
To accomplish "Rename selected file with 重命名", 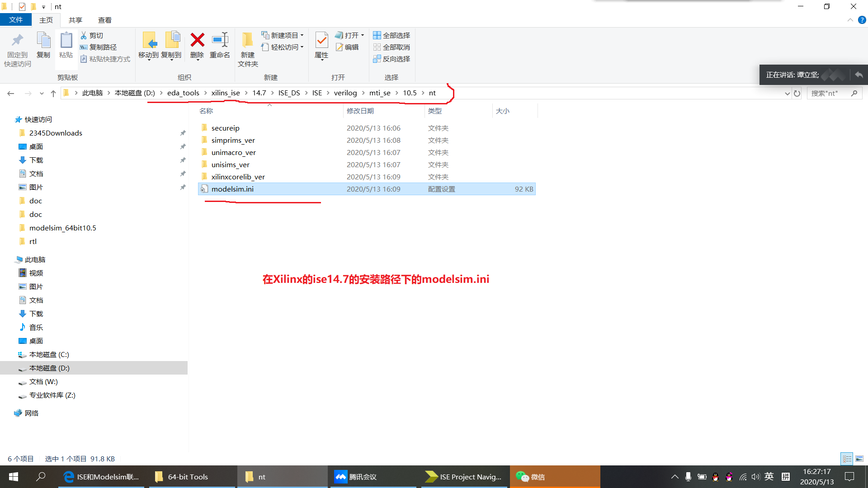I will 220,45.
